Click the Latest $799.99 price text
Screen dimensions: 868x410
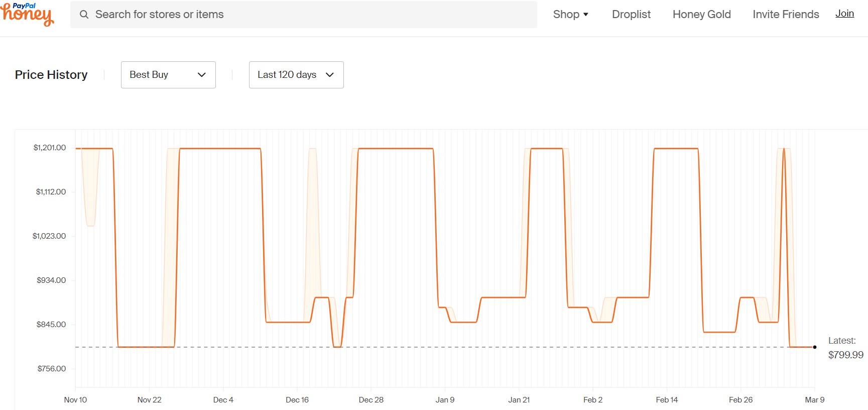(845, 348)
